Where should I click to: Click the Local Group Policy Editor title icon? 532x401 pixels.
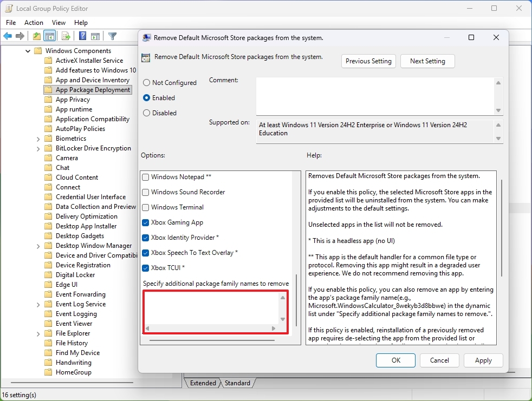[x=9, y=9]
